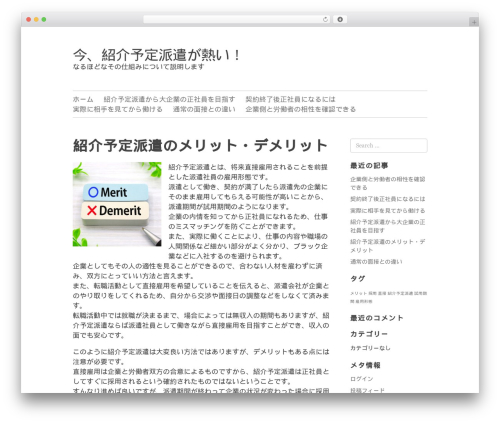500x423 pixels.
Task: Click the yellow minimize window dot
Action: (x=36, y=19)
